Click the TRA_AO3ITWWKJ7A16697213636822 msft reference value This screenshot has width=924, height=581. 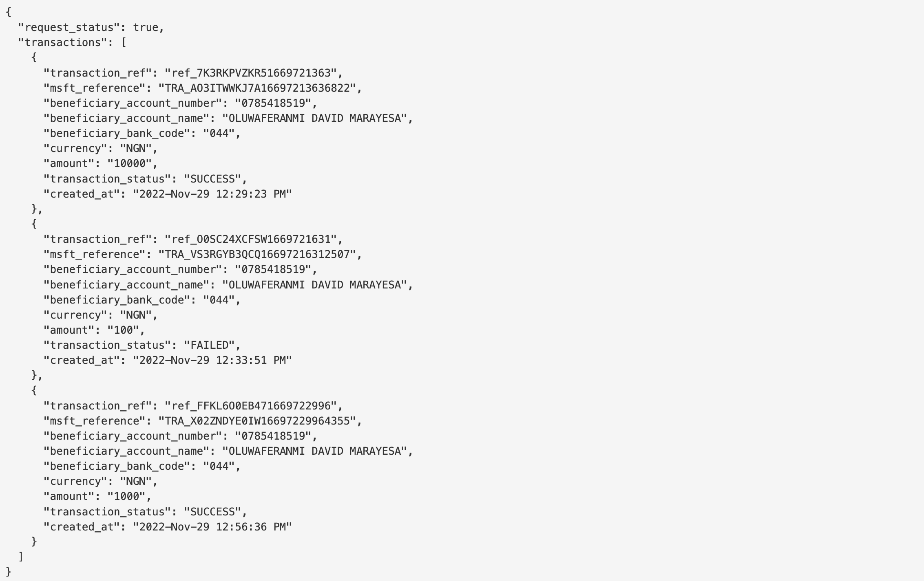click(257, 88)
